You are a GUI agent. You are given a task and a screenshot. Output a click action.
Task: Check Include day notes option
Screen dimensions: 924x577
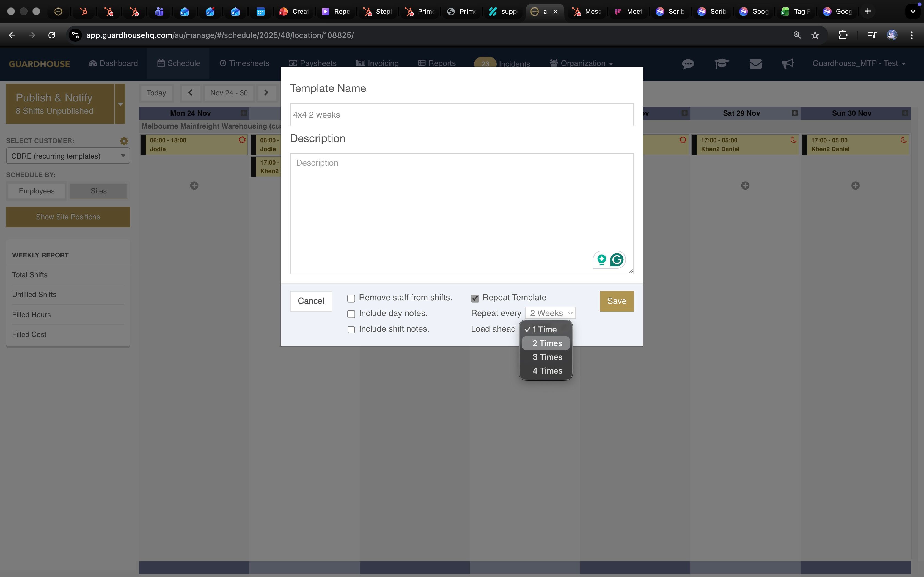point(351,314)
